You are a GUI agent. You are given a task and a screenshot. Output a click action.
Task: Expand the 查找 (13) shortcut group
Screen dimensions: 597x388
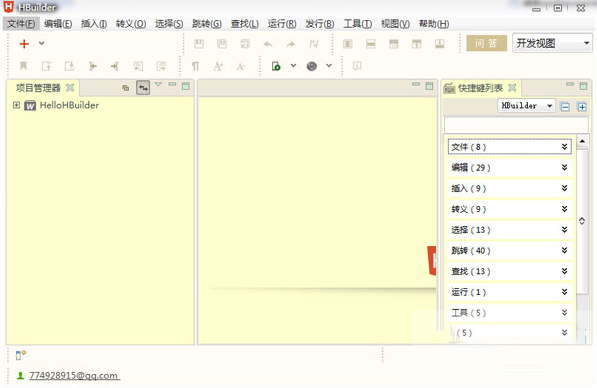click(x=509, y=271)
